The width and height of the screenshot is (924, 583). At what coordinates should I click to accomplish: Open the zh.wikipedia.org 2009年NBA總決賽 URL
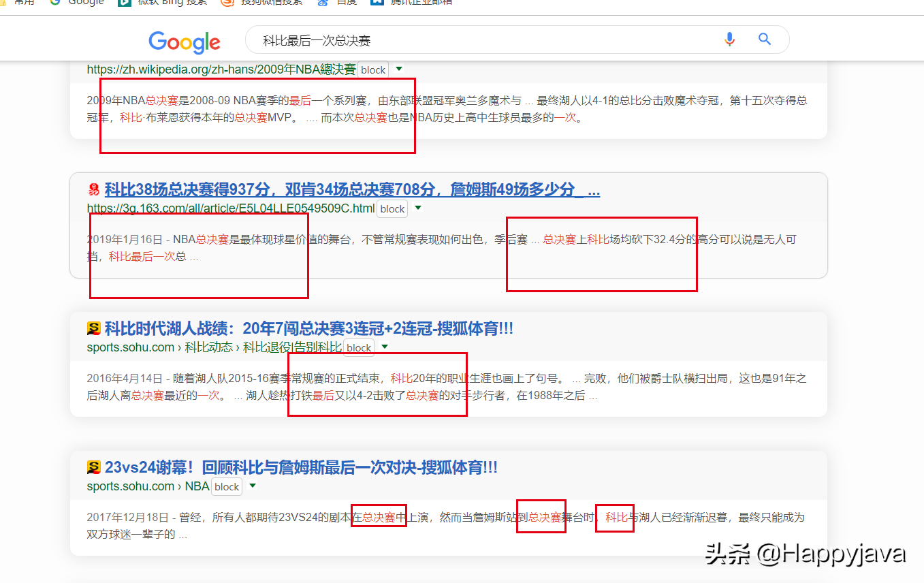pyautogui.click(x=221, y=69)
